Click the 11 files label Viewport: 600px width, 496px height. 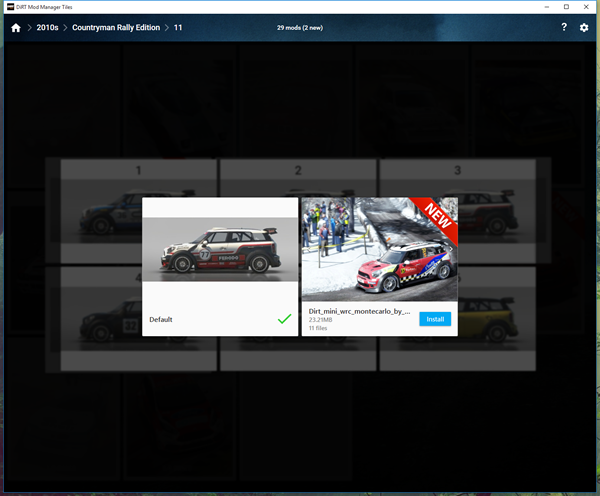click(318, 328)
